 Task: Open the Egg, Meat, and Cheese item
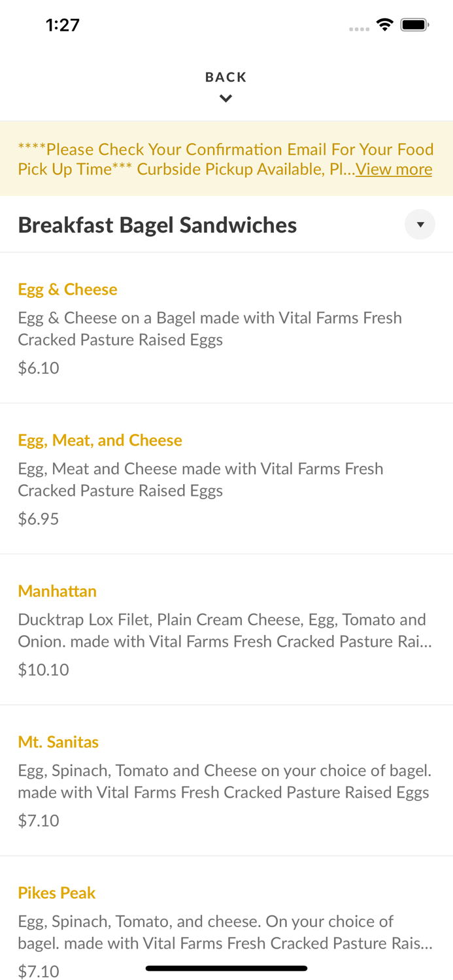(100, 440)
